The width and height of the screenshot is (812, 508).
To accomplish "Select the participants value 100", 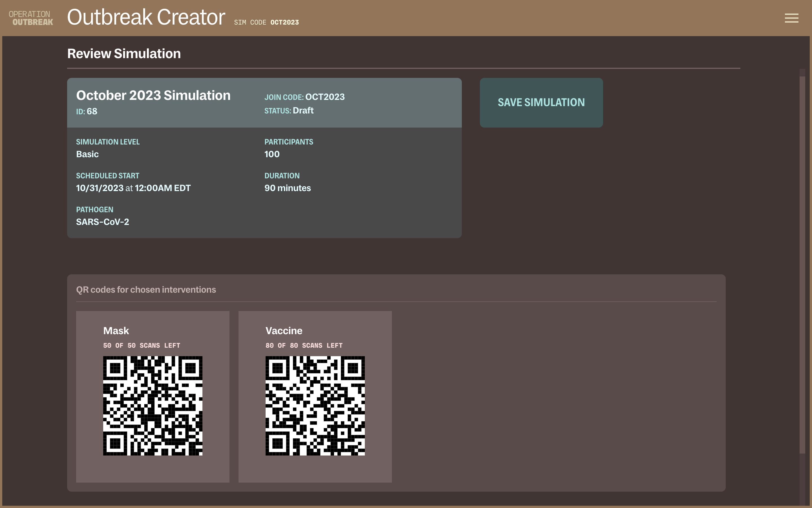I will coord(272,154).
